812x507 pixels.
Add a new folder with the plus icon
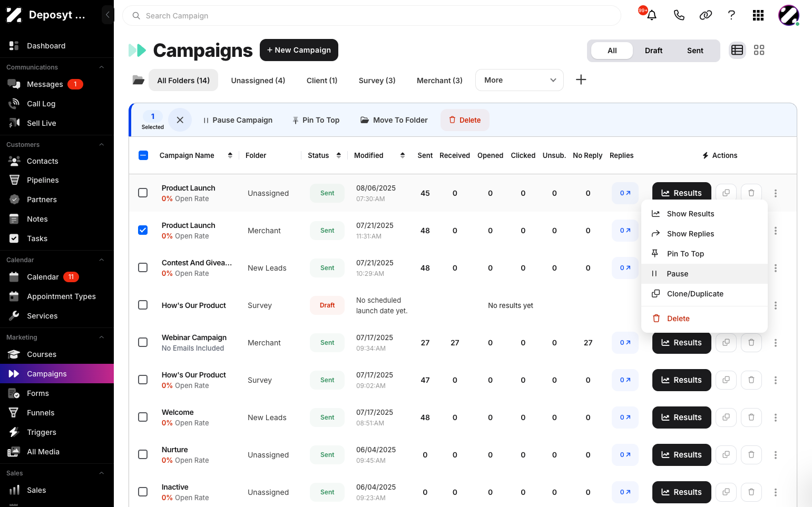(x=581, y=79)
